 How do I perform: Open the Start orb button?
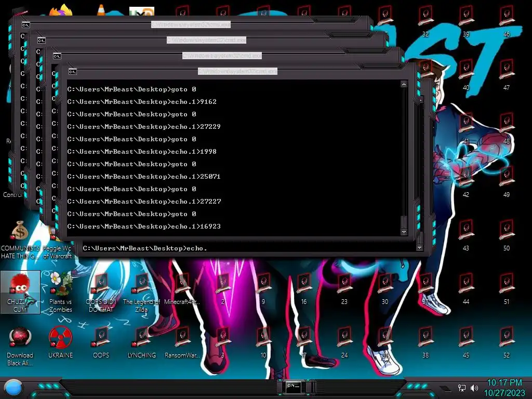[14, 388]
